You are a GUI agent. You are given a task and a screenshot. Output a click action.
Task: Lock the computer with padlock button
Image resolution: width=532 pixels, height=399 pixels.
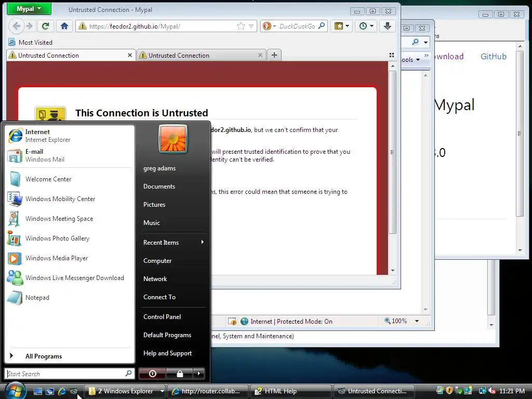pos(179,374)
